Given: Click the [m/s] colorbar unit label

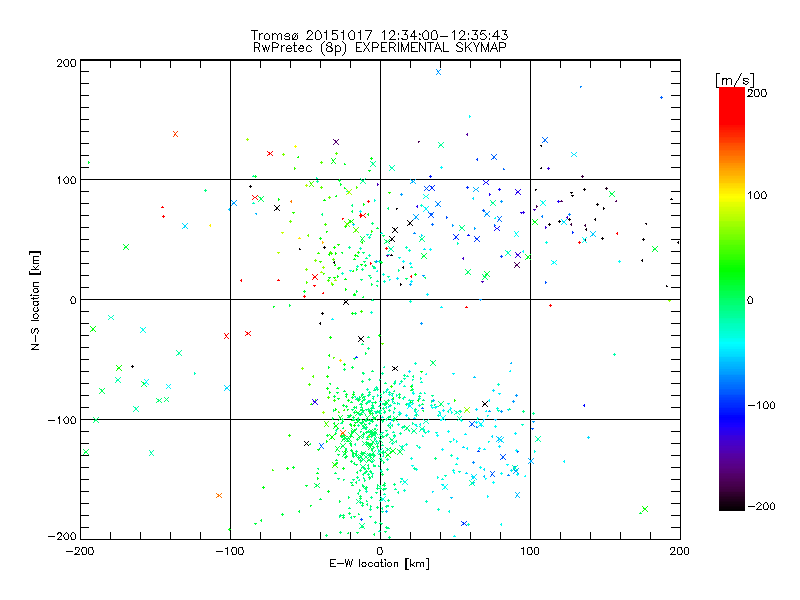Looking at the screenshot, I should [x=735, y=80].
